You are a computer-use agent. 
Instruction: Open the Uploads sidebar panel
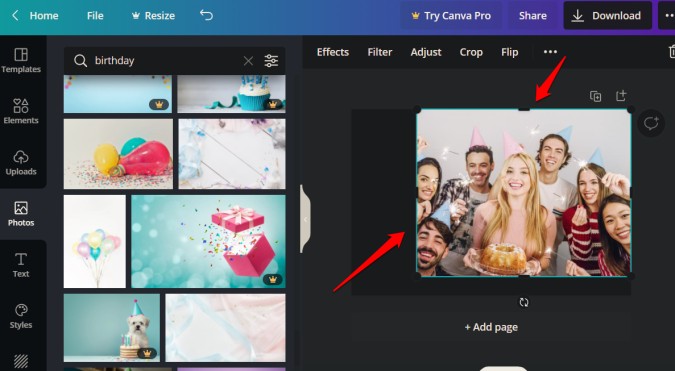coord(21,163)
